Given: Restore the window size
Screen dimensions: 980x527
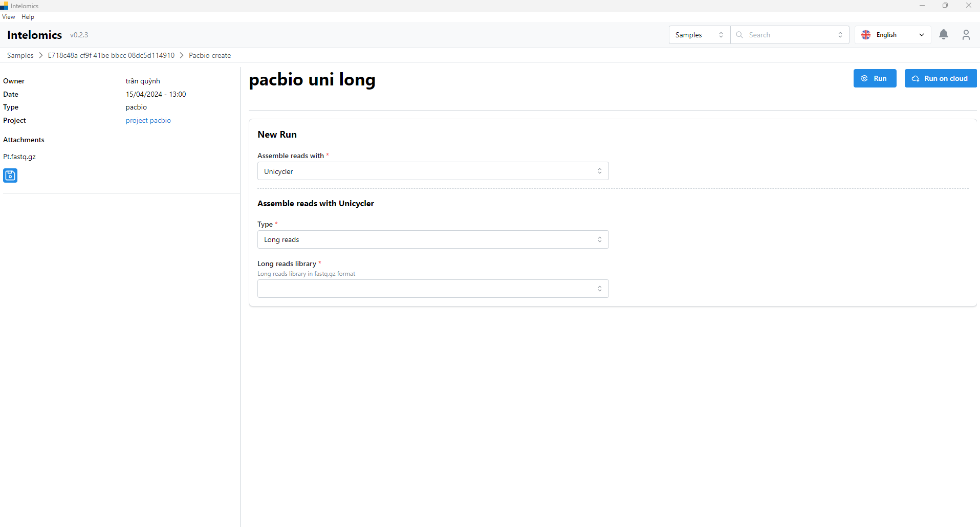Looking at the screenshot, I should click(945, 6).
